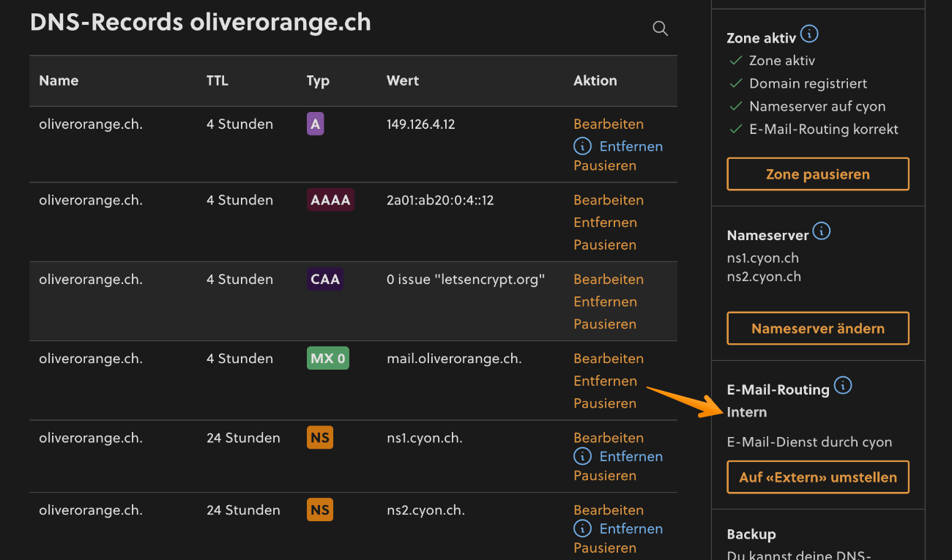Click the Nameserver ändern button
This screenshot has height=560, width=952.
[818, 329]
